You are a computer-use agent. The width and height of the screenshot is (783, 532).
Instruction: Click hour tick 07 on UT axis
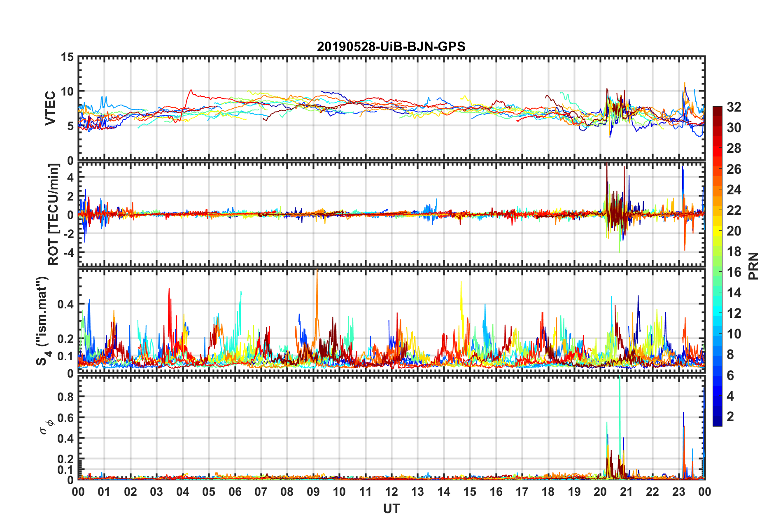[x=261, y=492]
